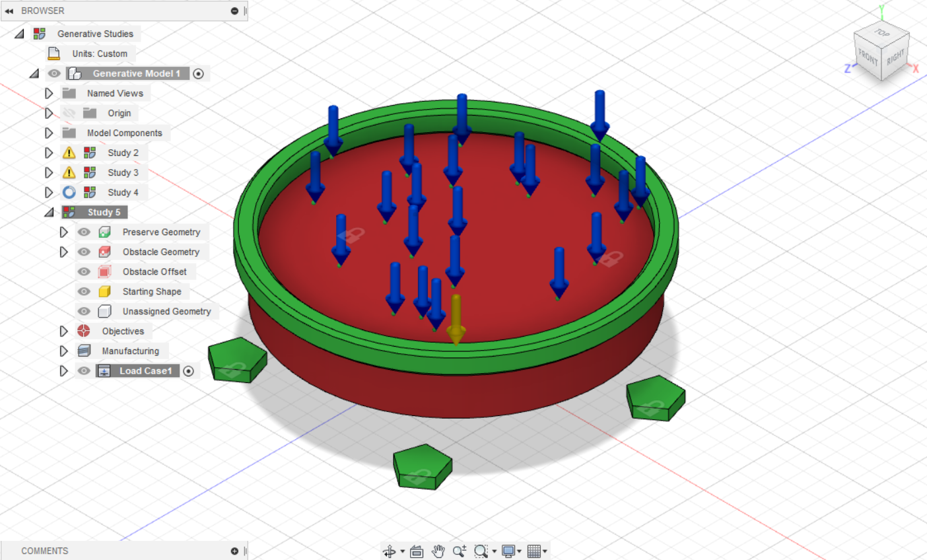This screenshot has width=927, height=560.
Task: Expand the Named Views folder
Action: pyautogui.click(x=49, y=93)
